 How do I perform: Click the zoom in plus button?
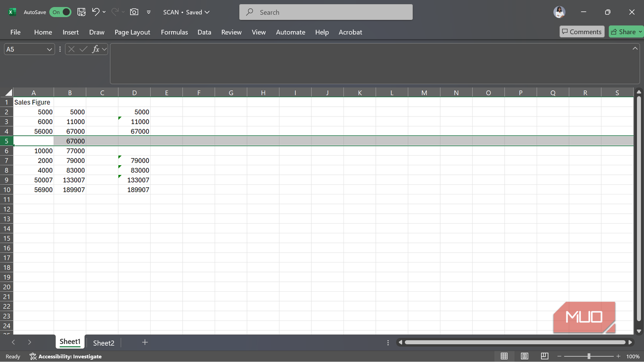(x=618, y=356)
